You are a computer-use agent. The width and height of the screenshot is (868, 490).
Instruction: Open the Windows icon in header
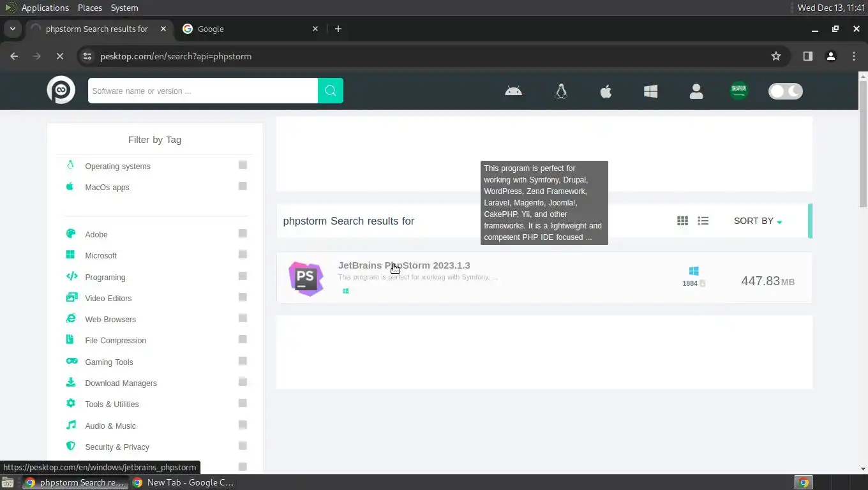coord(650,91)
